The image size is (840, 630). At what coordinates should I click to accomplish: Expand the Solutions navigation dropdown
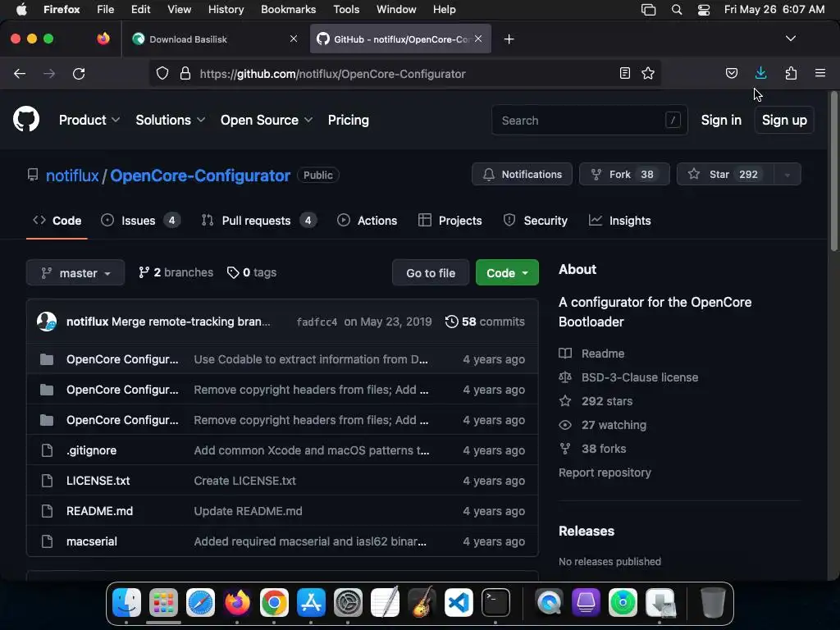click(x=171, y=120)
